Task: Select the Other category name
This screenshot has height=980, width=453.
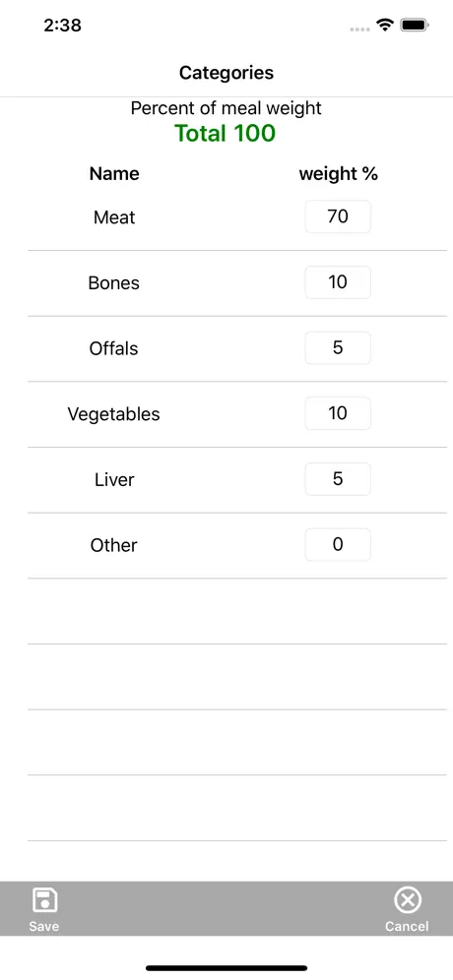Action: pos(114,546)
